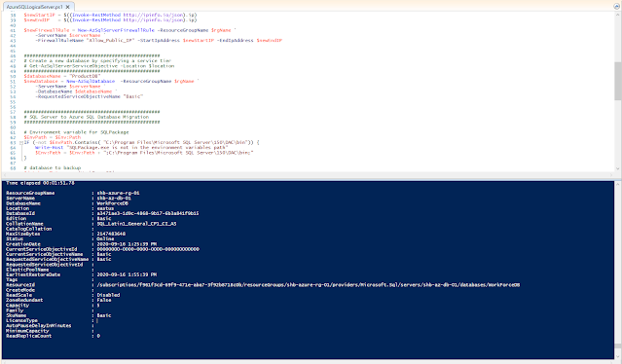Click the Status value Online
The height and width of the screenshot is (364, 622).
pos(105,239)
